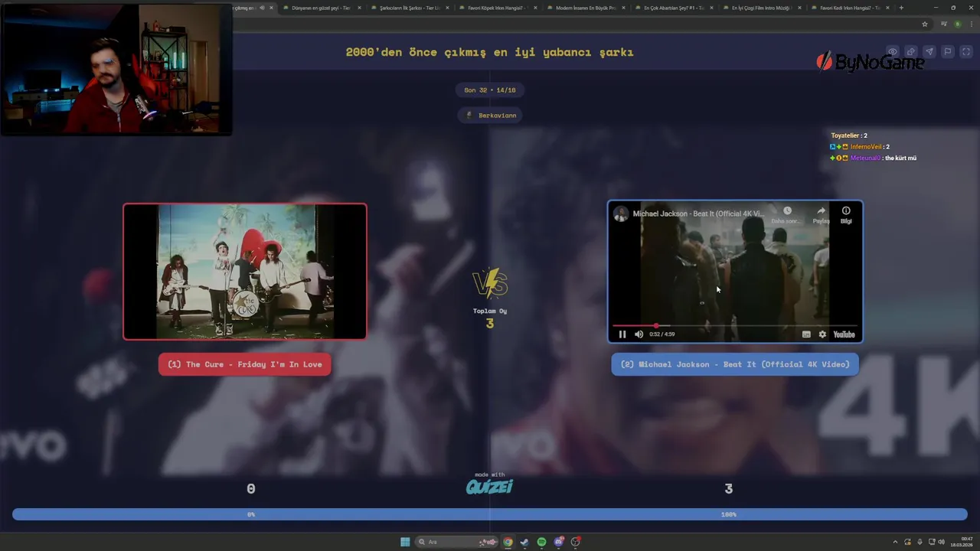Screen dimensions: 980x551
Task: Pause the Beat It YouTube video
Action: click(x=622, y=334)
